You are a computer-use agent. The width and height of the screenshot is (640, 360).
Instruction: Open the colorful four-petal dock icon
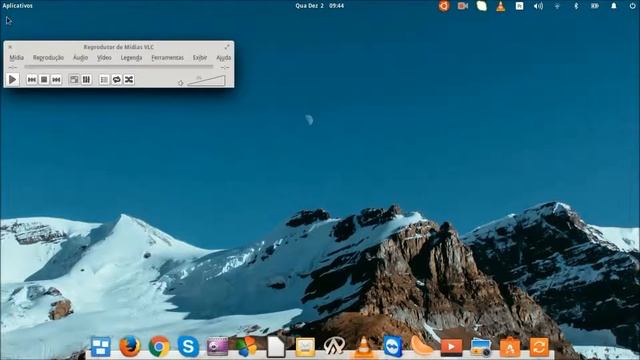point(246,347)
